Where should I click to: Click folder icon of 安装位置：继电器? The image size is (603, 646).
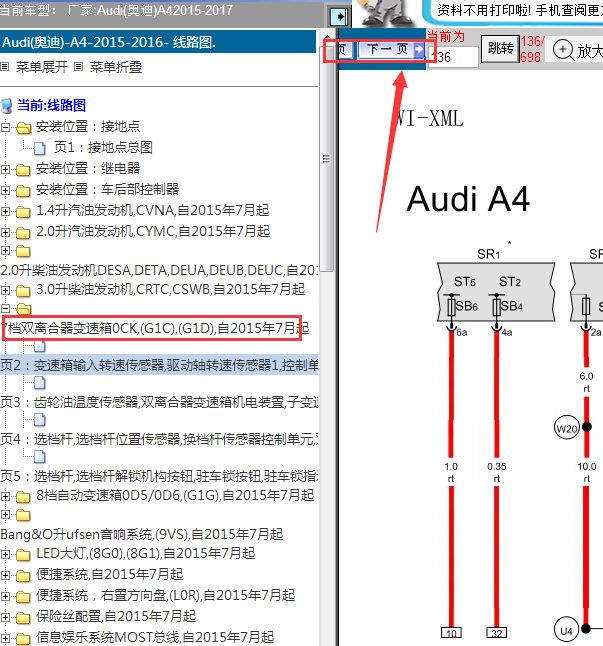click(x=23, y=170)
